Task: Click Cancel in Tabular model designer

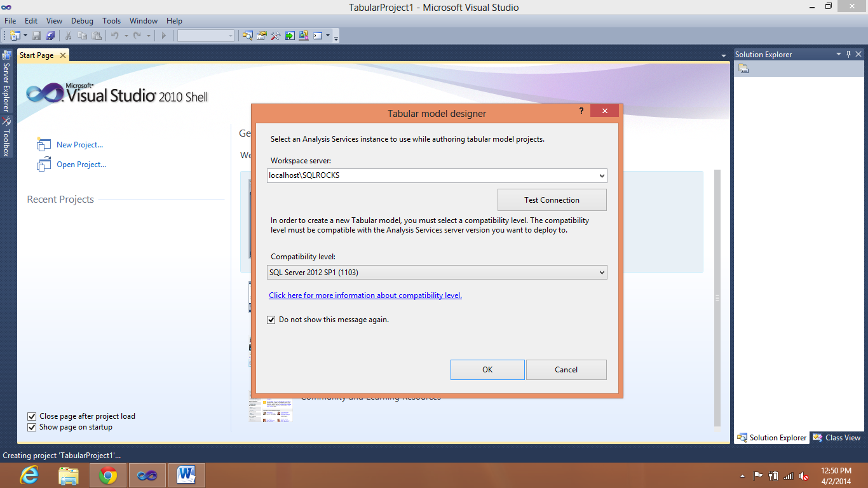Action: coord(566,370)
